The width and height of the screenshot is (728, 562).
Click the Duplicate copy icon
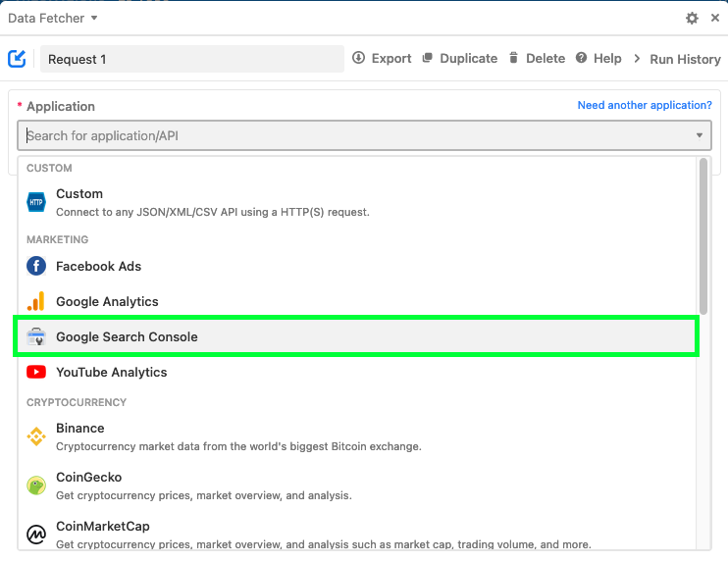point(427,58)
